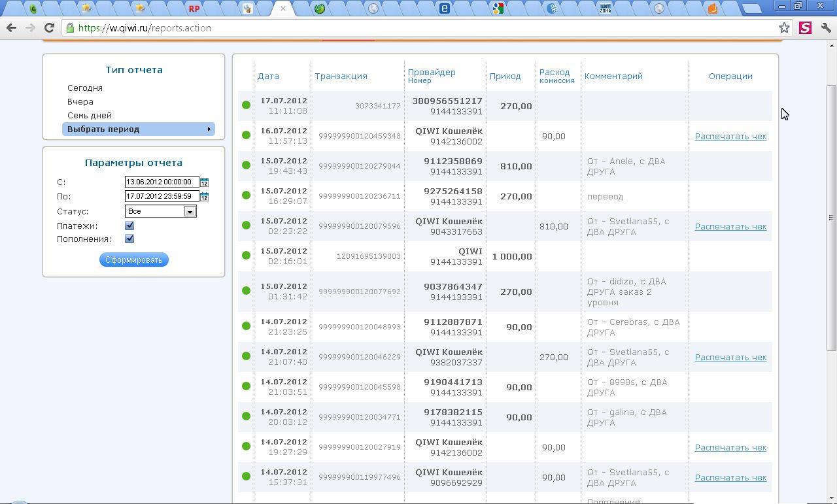This screenshot has width=837, height=504.
Task: Click the browser back arrow
Action: pyautogui.click(x=11, y=28)
